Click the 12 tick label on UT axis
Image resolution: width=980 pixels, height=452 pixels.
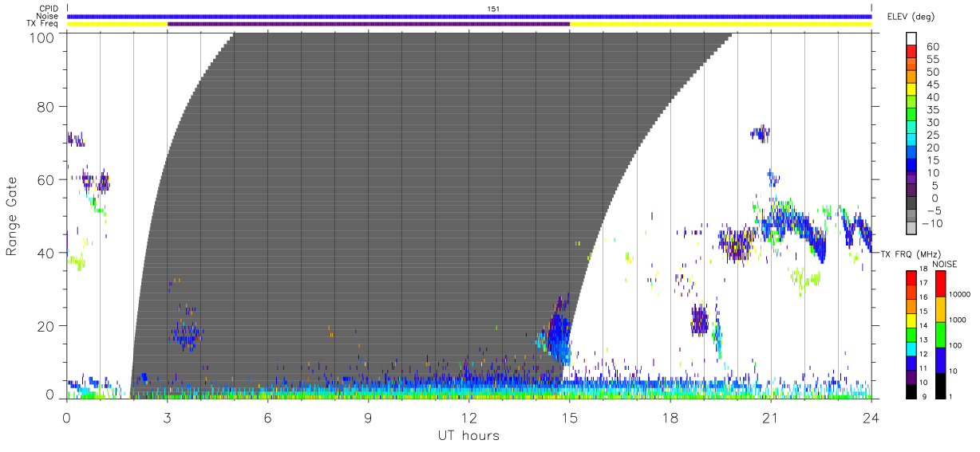coord(469,417)
